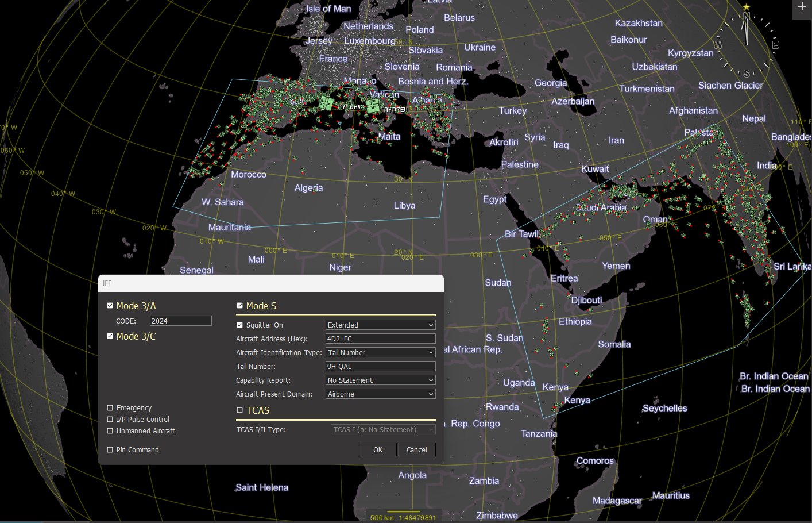Open the Squitter type dropdown showing Extended
812x523 pixels.
click(380, 325)
